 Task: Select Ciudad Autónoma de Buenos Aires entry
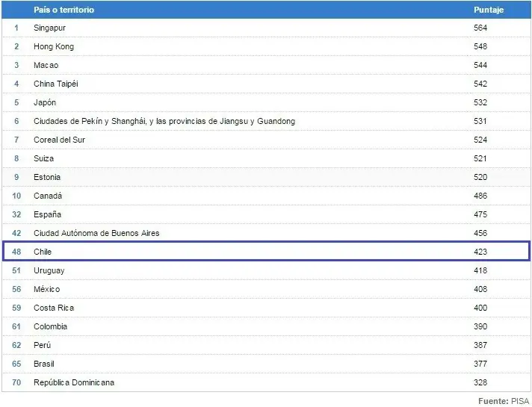pyautogui.click(x=96, y=233)
